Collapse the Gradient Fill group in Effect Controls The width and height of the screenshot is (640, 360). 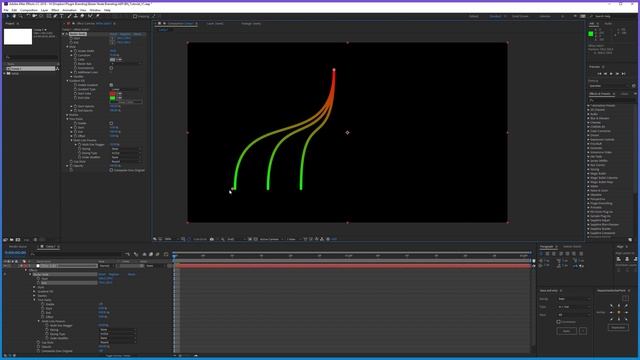pyautogui.click(x=68, y=81)
